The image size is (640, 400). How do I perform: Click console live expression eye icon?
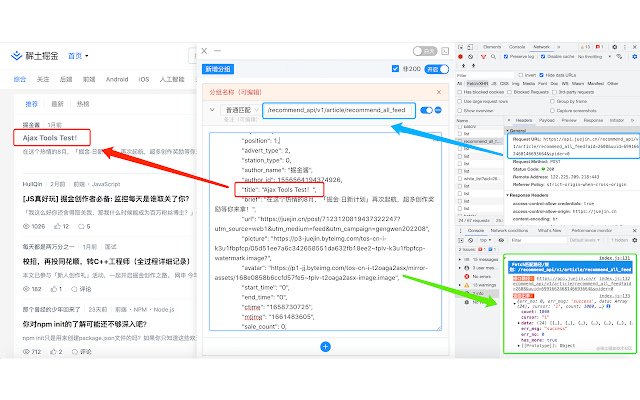click(x=501, y=240)
